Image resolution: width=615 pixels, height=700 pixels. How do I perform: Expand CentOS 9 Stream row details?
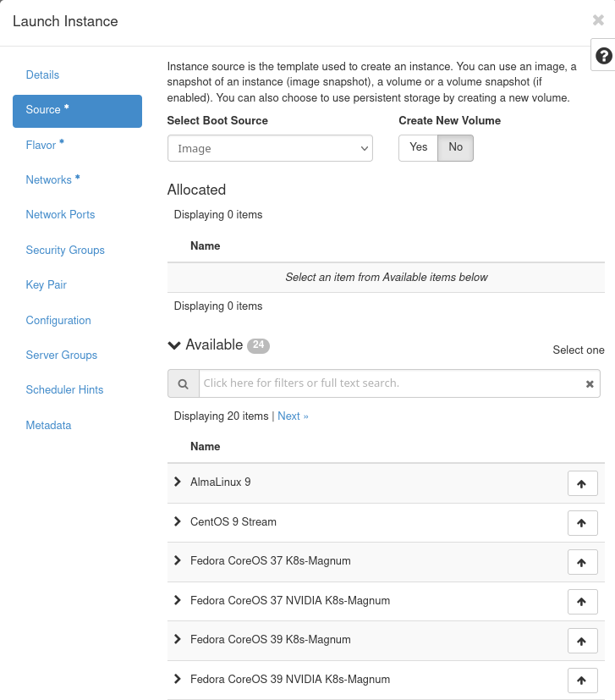(178, 521)
